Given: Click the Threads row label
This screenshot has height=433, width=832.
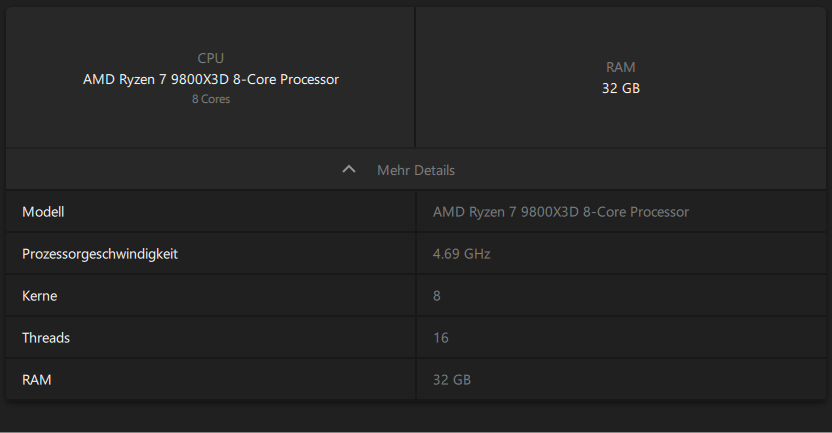Looking at the screenshot, I should click(46, 338).
